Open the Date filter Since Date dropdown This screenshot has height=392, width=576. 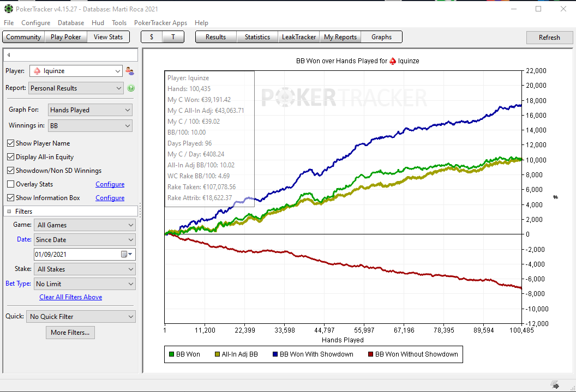tap(85, 240)
